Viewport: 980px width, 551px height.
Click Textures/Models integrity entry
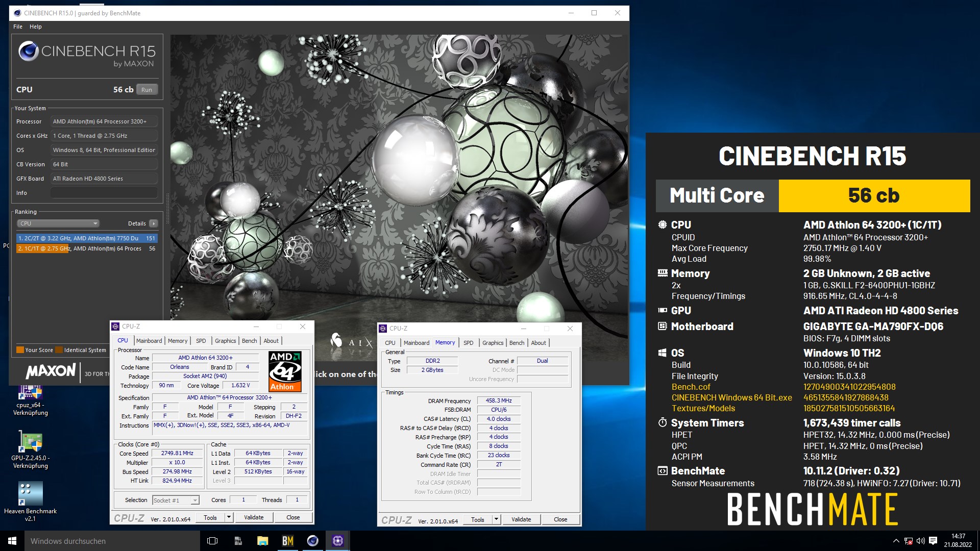(703, 408)
